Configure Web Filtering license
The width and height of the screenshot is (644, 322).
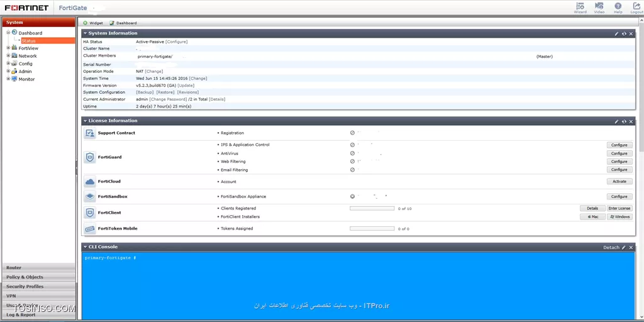tap(619, 162)
